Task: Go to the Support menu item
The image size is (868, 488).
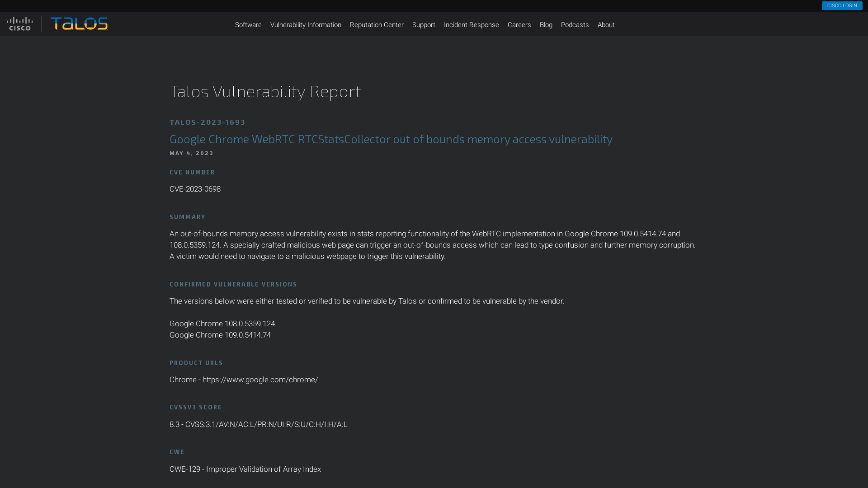Action: (x=424, y=25)
